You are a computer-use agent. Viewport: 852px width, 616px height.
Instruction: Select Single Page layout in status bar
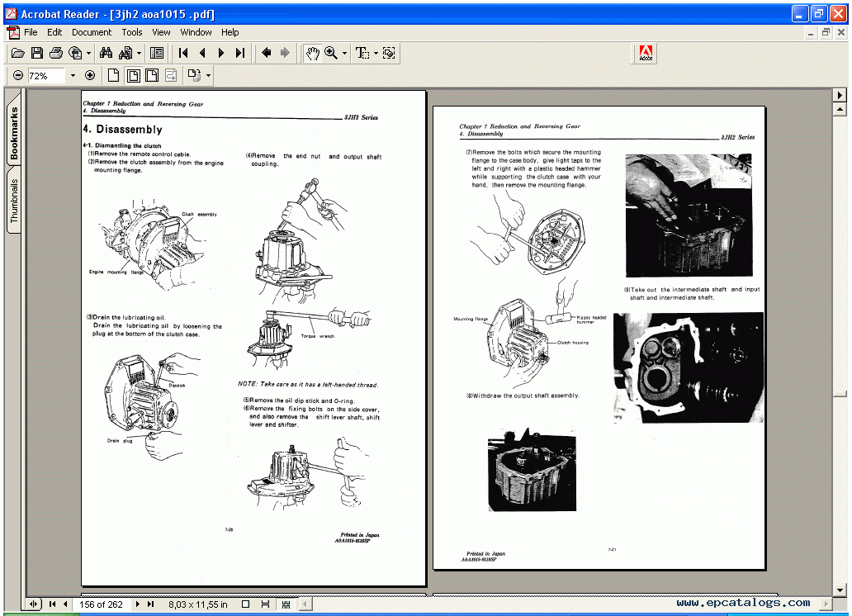(x=245, y=604)
